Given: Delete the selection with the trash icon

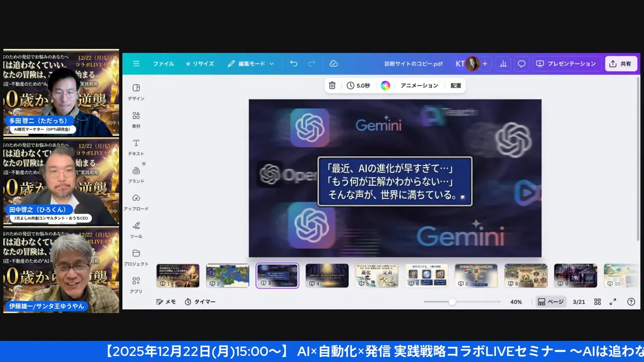Looking at the screenshot, I should [x=332, y=85].
